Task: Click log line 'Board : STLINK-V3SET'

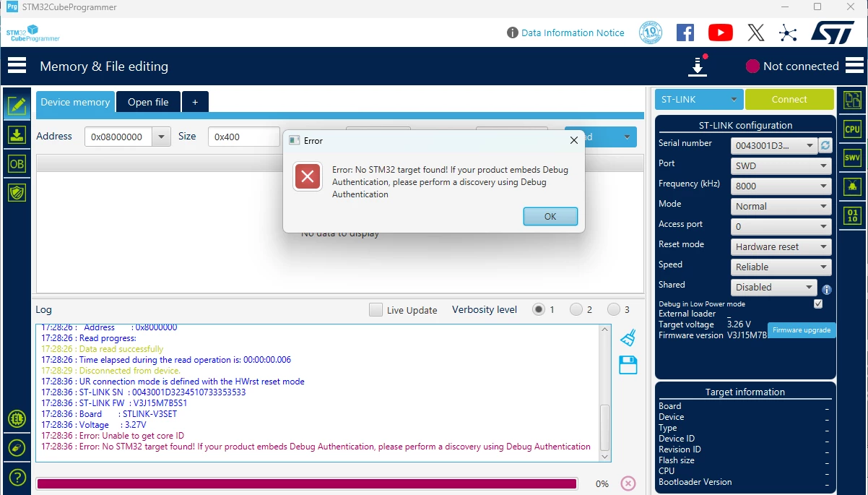Action: [x=109, y=414]
